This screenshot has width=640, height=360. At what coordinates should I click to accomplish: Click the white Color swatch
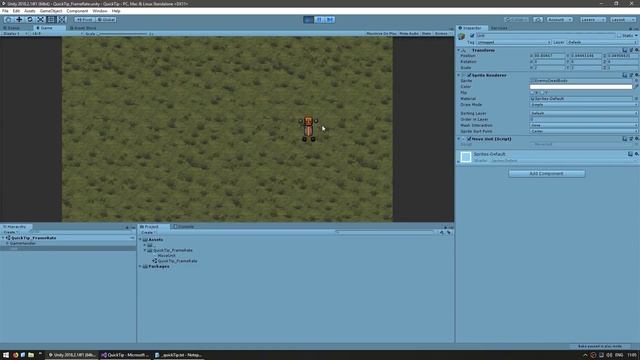581,87
